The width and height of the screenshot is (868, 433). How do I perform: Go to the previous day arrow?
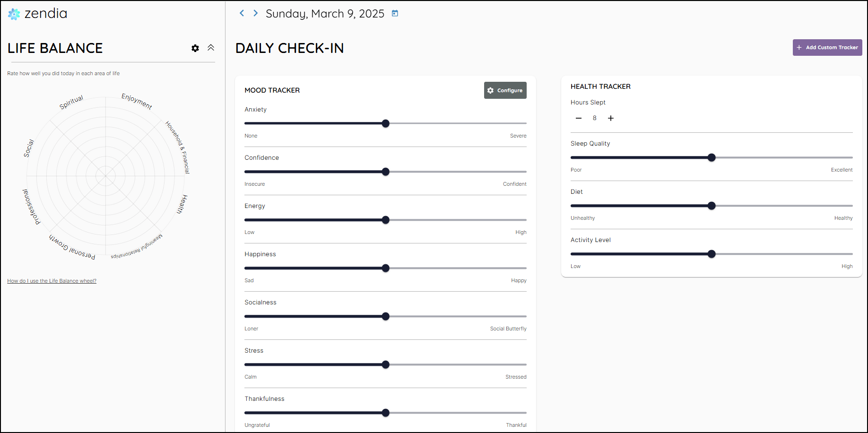pyautogui.click(x=242, y=13)
